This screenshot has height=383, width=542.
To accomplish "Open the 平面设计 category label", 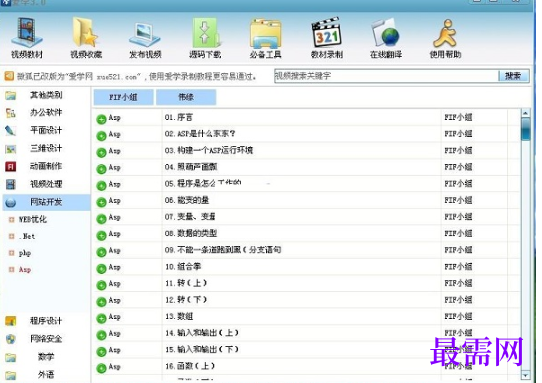I will pos(46,131).
